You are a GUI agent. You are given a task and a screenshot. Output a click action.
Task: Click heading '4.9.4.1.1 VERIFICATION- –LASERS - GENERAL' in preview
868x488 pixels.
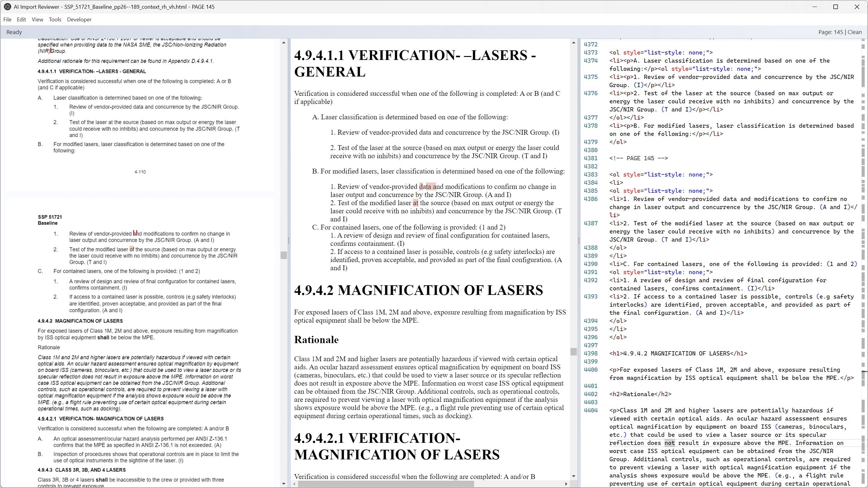pyautogui.click(x=415, y=63)
